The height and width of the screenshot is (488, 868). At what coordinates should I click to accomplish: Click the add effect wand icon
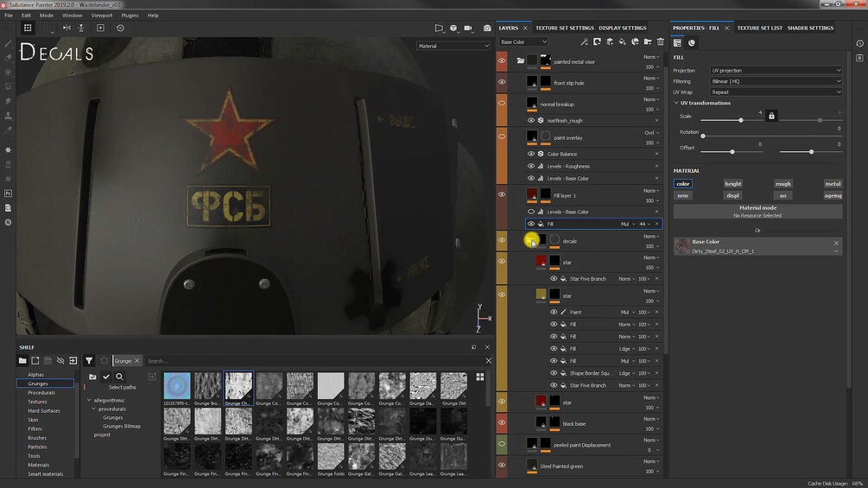(x=584, y=42)
